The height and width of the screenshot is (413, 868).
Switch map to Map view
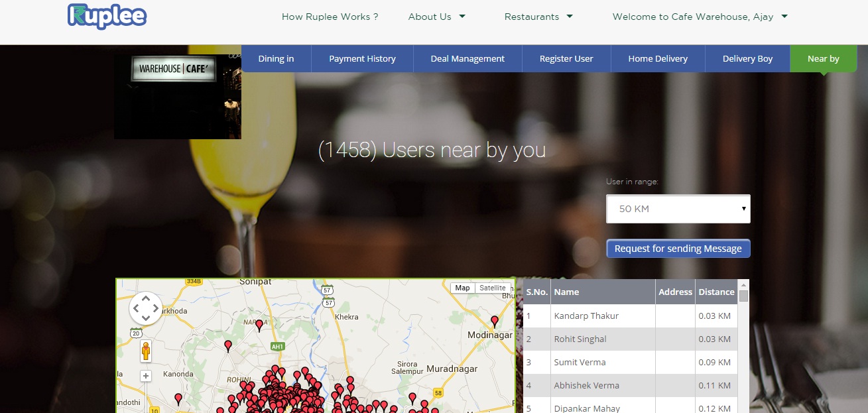click(x=462, y=288)
